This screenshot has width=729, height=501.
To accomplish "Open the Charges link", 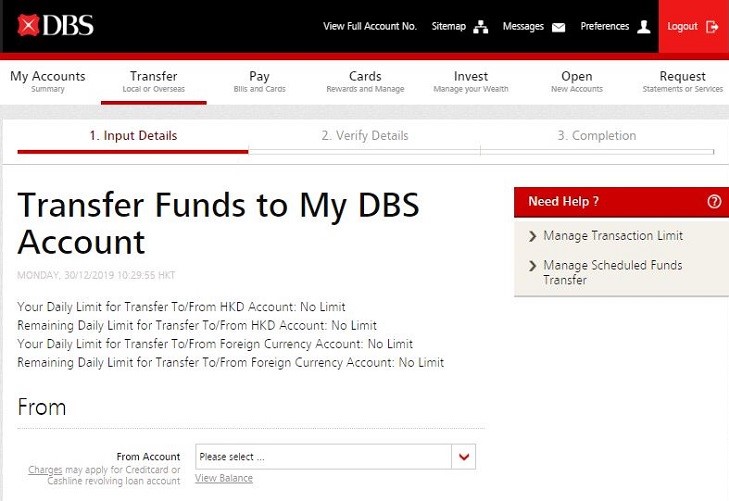I will pos(45,469).
